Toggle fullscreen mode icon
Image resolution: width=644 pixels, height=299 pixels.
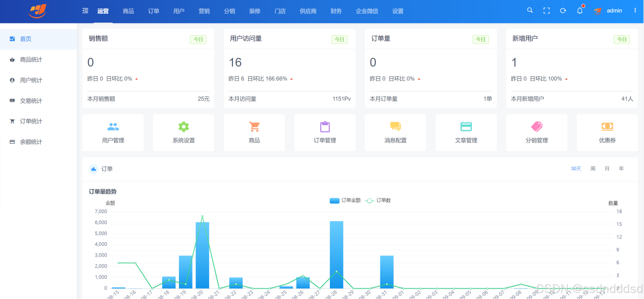point(547,11)
